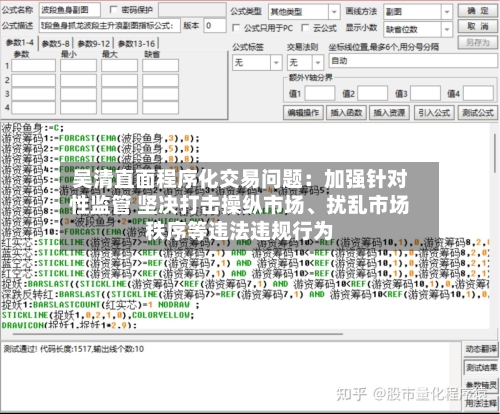This screenshot has width=500, height=414.
Task: Toggle the 密码保护 checkbox
Action: (x=114, y=10)
